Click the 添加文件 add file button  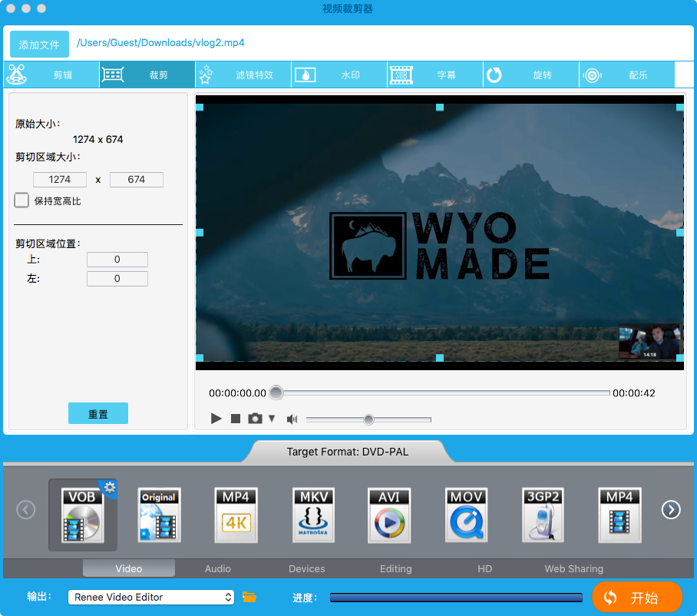pyautogui.click(x=39, y=44)
